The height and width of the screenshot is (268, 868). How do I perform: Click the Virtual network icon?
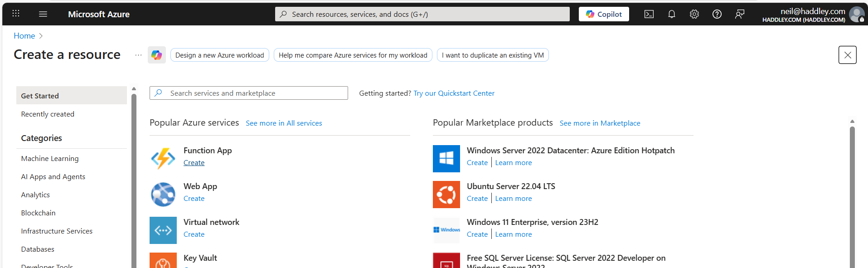(163, 230)
